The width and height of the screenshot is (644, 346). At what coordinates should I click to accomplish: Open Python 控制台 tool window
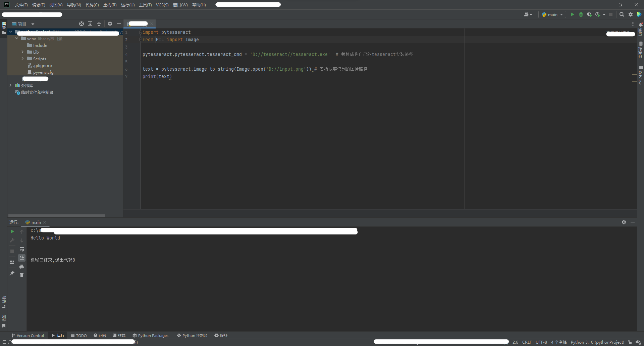point(192,335)
